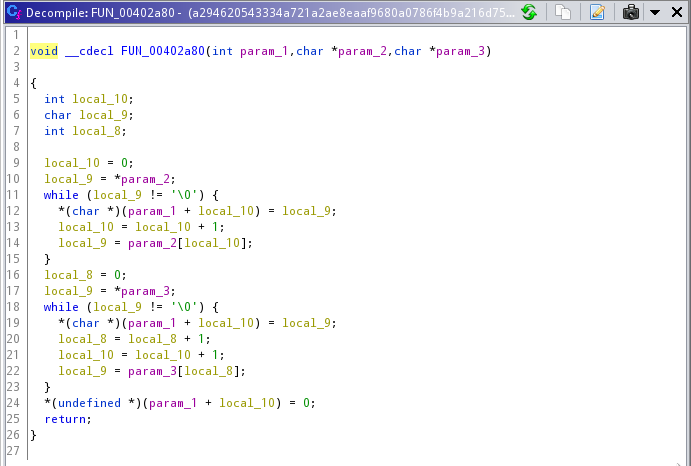691x466 pixels.
Task: Select param_1 in the function signature
Action: click(261, 51)
